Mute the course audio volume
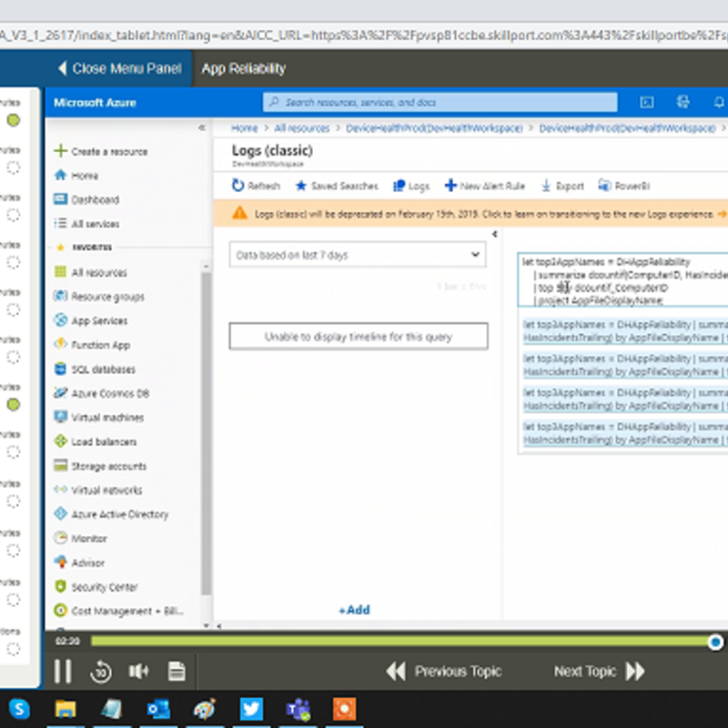Image resolution: width=728 pixels, height=728 pixels. point(138,672)
